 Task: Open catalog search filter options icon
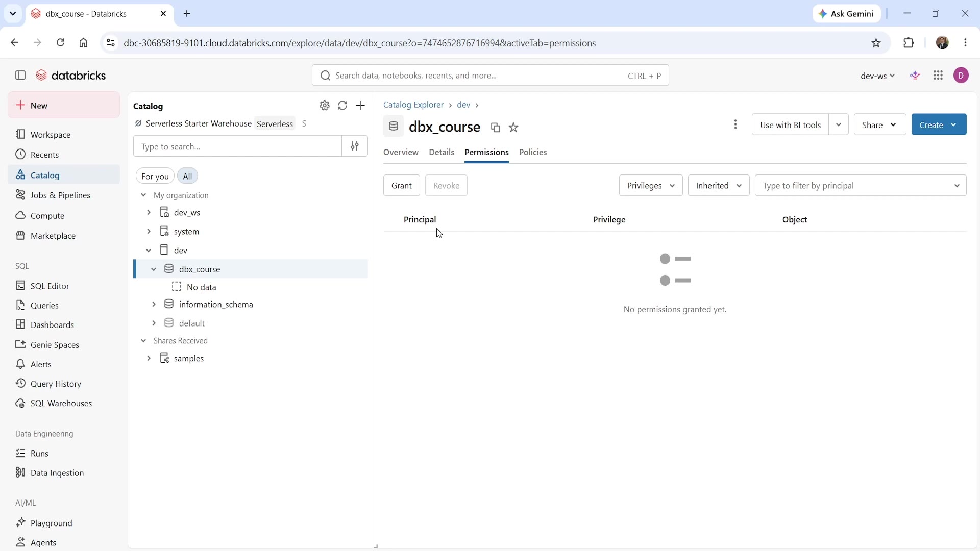[x=355, y=146]
